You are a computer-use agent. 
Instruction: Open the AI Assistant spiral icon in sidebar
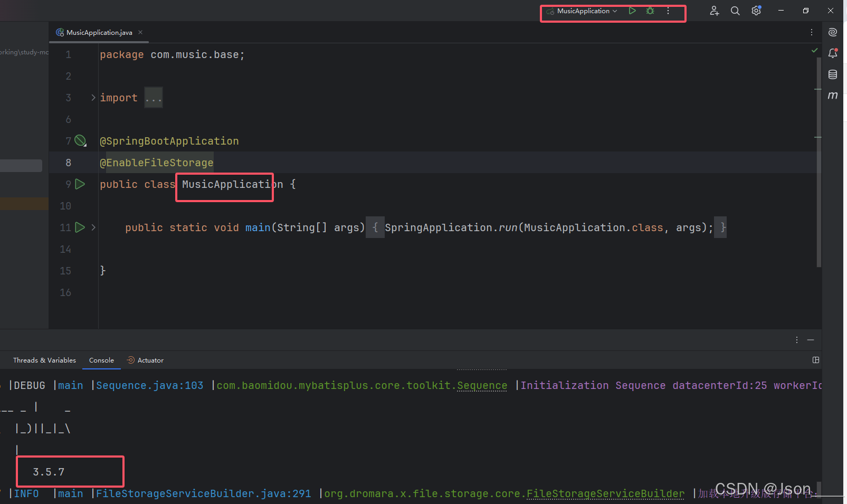[x=833, y=32]
